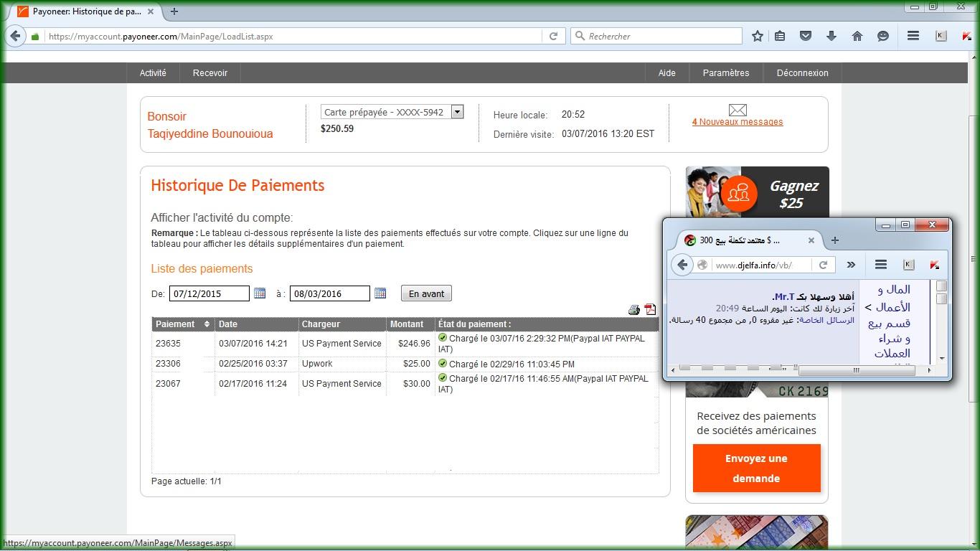Expand overflow chevrons in djelfa window
This screenshot has height=551, width=980.
[x=851, y=265]
